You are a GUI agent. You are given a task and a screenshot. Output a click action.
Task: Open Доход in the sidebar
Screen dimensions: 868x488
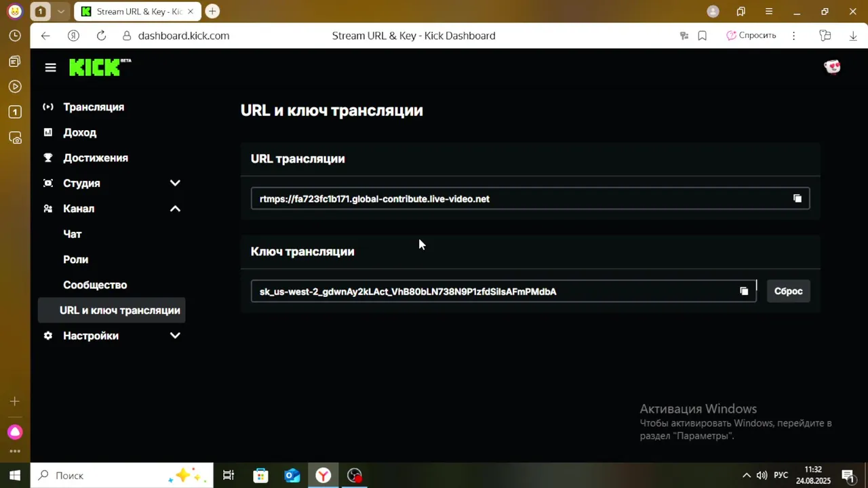[80, 132]
